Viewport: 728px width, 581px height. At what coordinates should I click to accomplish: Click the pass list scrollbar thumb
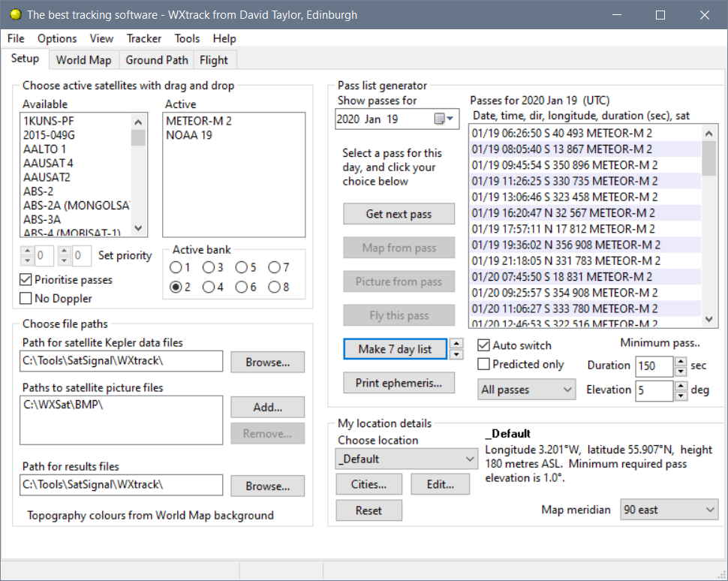(708, 158)
